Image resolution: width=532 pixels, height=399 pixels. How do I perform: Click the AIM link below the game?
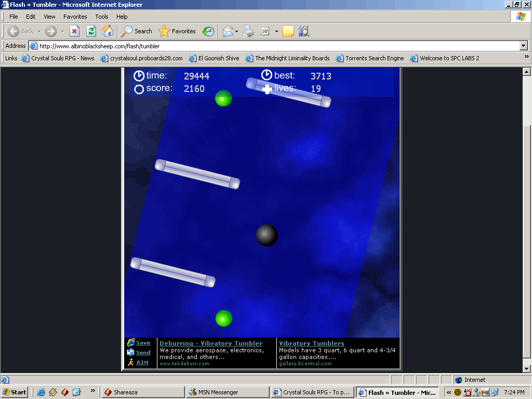pos(142,362)
